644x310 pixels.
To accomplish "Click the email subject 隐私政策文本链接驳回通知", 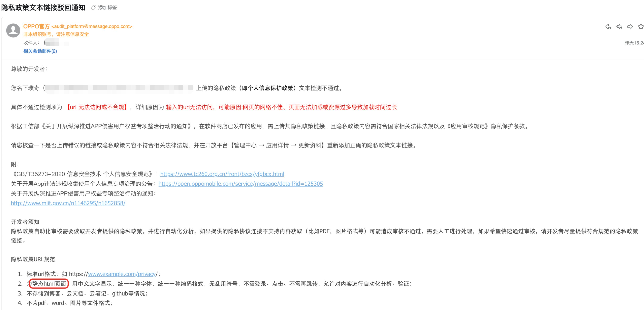I will point(43,8).
